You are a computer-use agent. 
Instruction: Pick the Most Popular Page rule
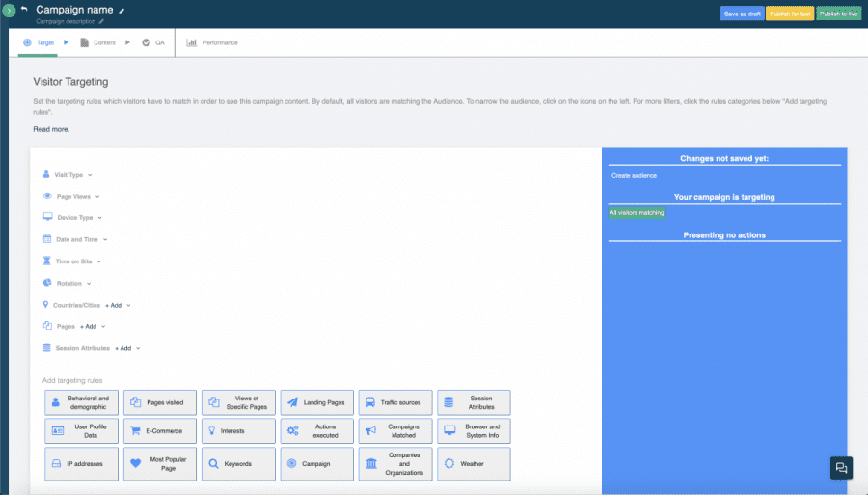point(159,464)
